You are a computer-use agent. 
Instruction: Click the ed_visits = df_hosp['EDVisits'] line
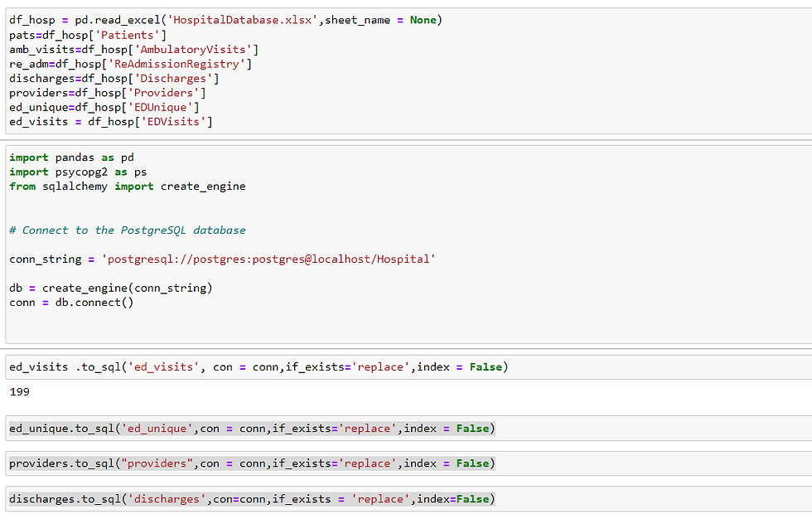(x=110, y=122)
